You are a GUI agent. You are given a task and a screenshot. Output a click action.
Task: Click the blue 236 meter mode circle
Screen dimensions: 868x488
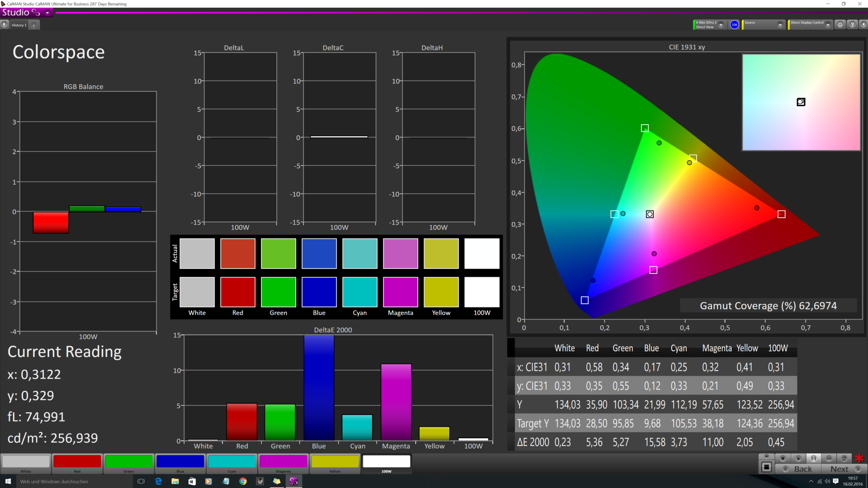coord(734,25)
